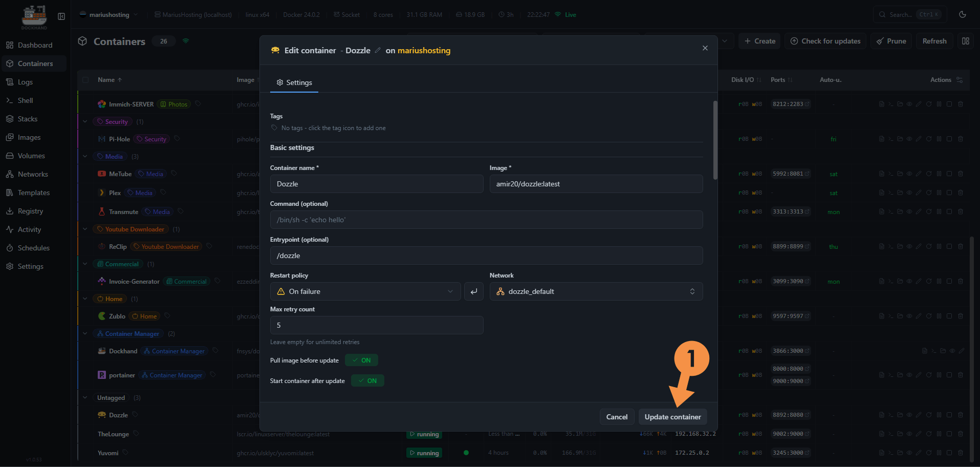
Task: Click the Prune button
Action: (891, 41)
